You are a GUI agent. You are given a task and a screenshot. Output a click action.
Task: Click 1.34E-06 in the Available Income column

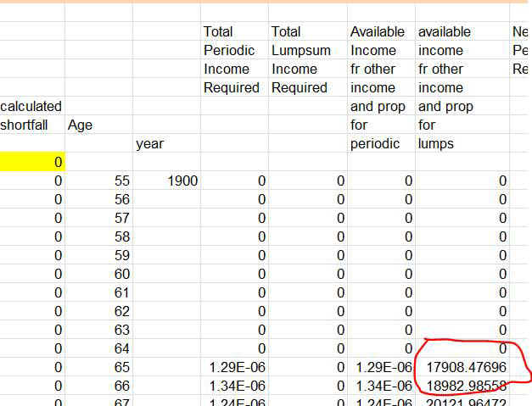(x=381, y=386)
